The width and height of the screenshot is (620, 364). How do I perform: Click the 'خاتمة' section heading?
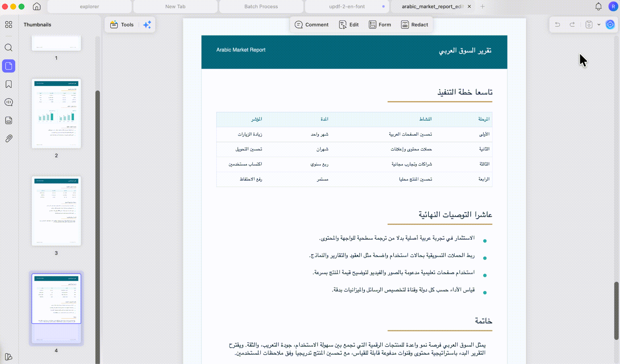coord(484,321)
